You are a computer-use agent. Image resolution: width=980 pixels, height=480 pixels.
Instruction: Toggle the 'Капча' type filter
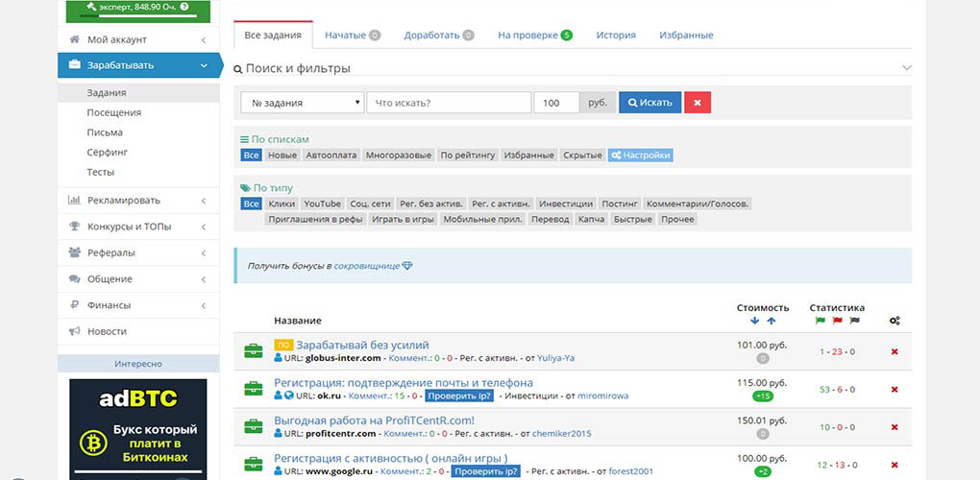coord(591,219)
